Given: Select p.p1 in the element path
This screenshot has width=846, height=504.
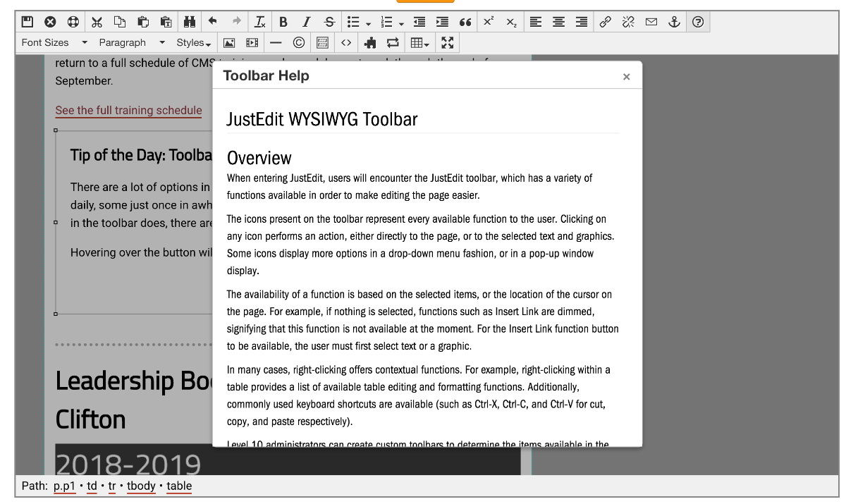Looking at the screenshot, I should click(x=66, y=486).
